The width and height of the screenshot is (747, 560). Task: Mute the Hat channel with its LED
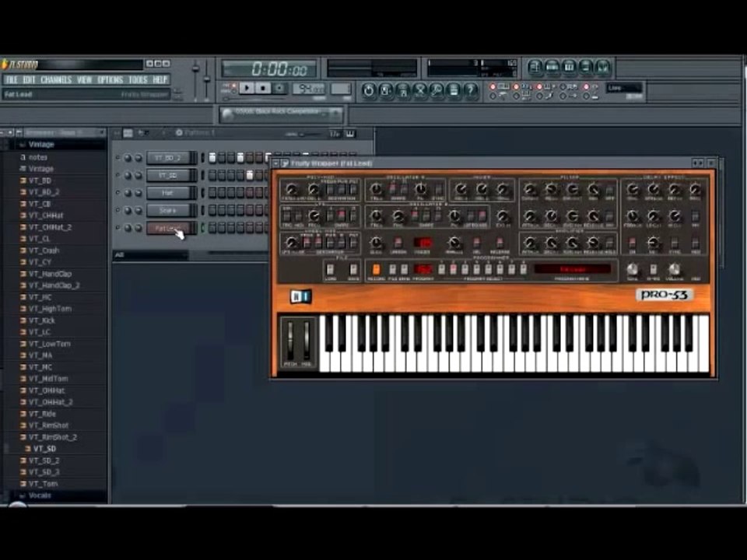(117, 193)
